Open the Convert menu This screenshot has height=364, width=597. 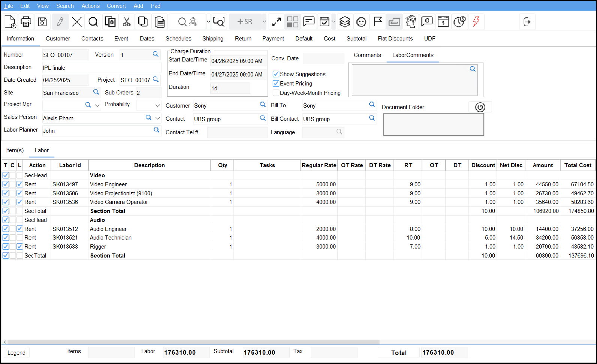116,6
